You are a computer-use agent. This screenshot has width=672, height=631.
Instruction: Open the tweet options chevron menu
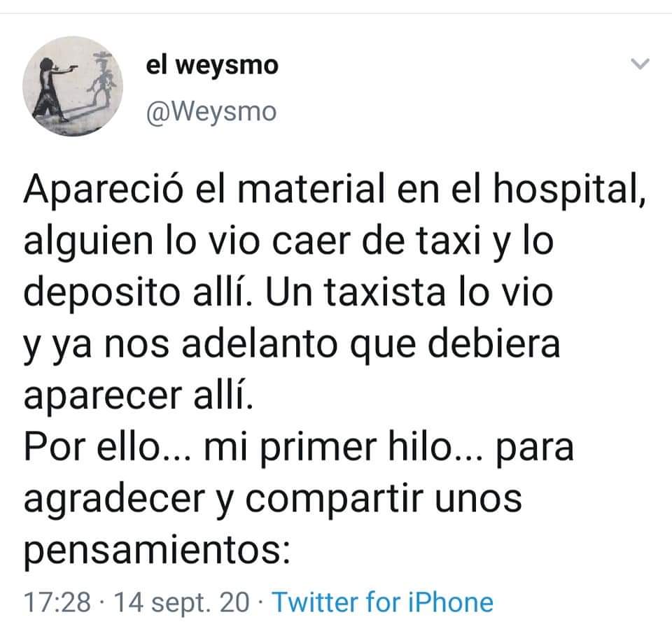click(x=640, y=64)
